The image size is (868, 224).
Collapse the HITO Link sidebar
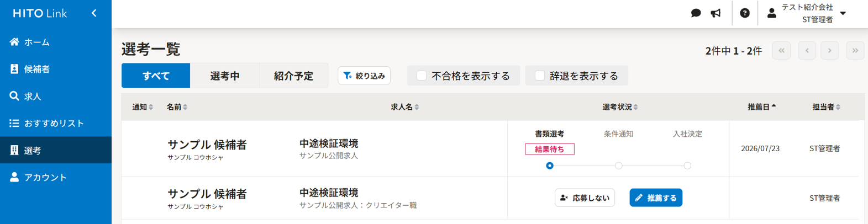[94, 13]
